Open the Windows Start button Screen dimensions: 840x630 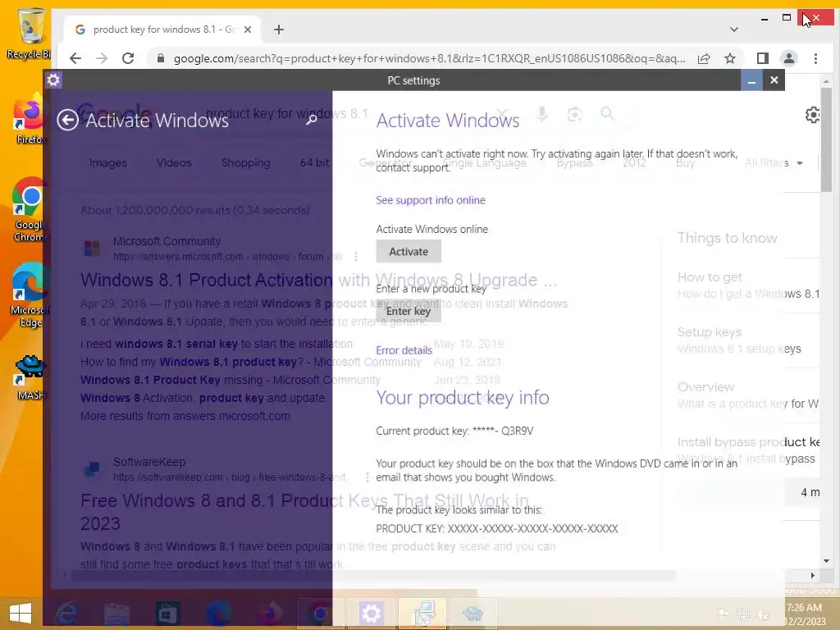pos(21,614)
